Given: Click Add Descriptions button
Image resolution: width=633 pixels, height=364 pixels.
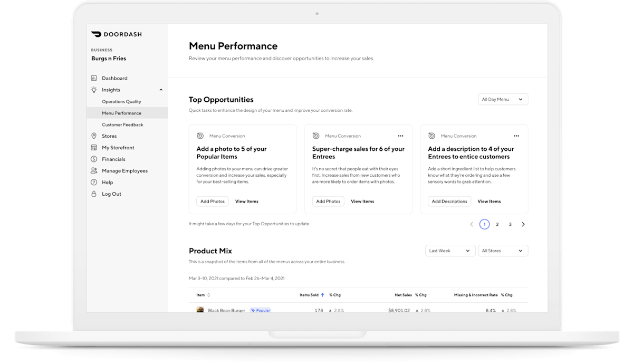Looking at the screenshot, I should click(449, 202).
